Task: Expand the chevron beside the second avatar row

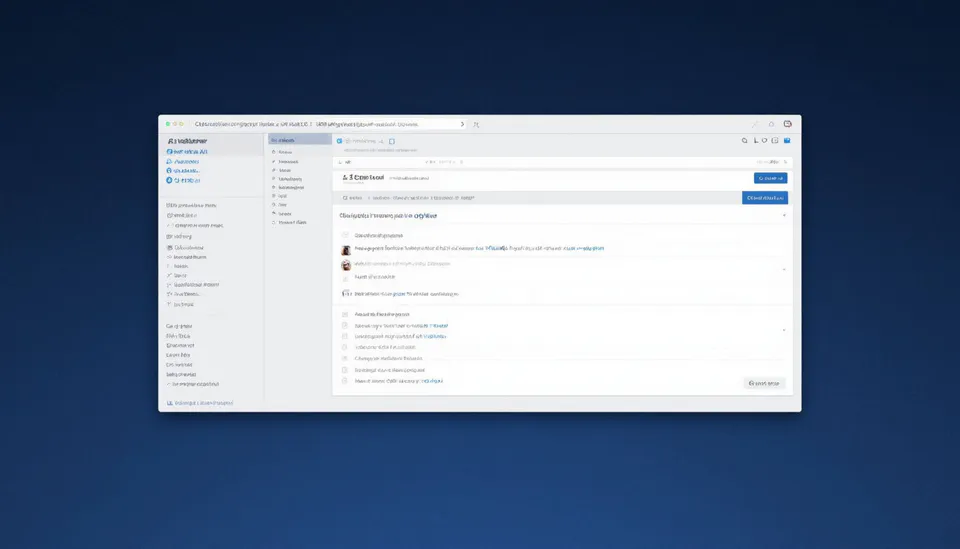Action: 784,269
